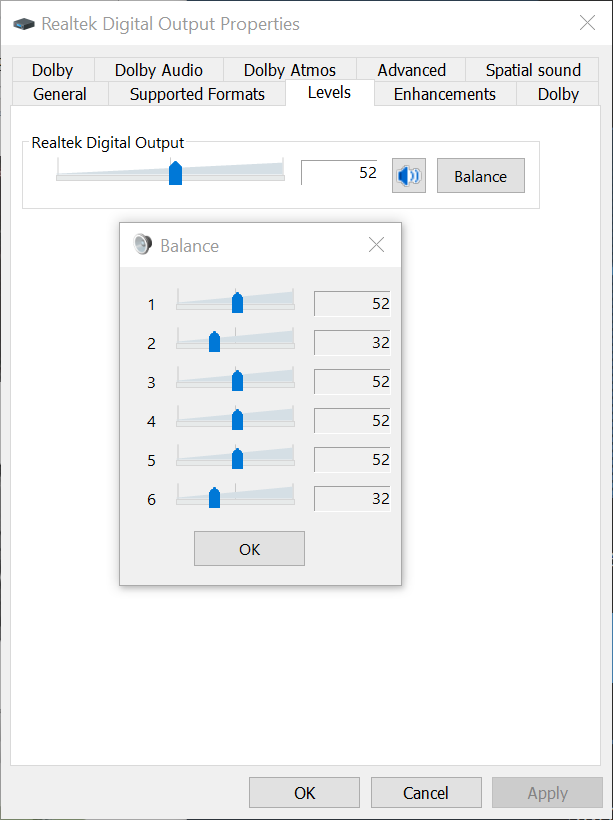This screenshot has width=613, height=820.
Task: Click the channel 3 balance slider
Action: pyautogui.click(x=235, y=378)
